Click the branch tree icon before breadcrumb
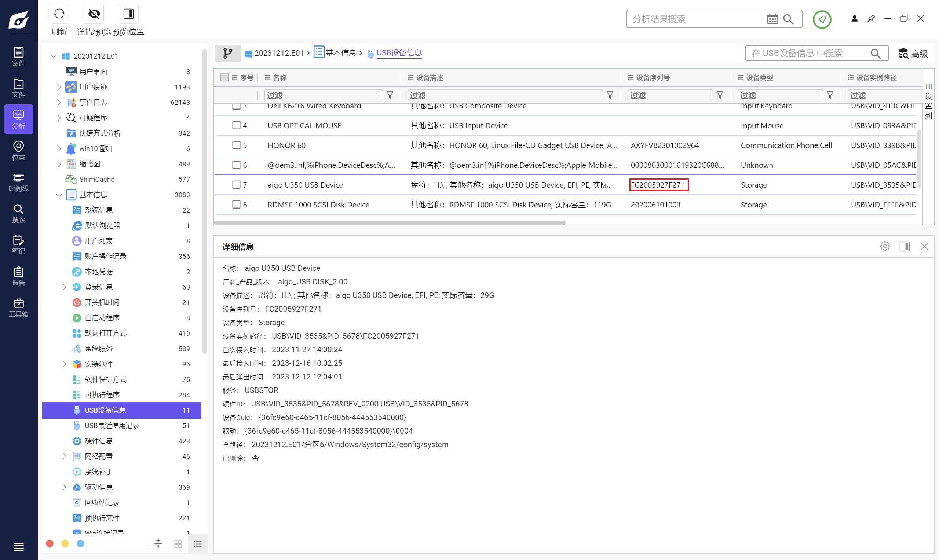Image resolution: width=939 pixels, height=560 pixels. [228, 53]
